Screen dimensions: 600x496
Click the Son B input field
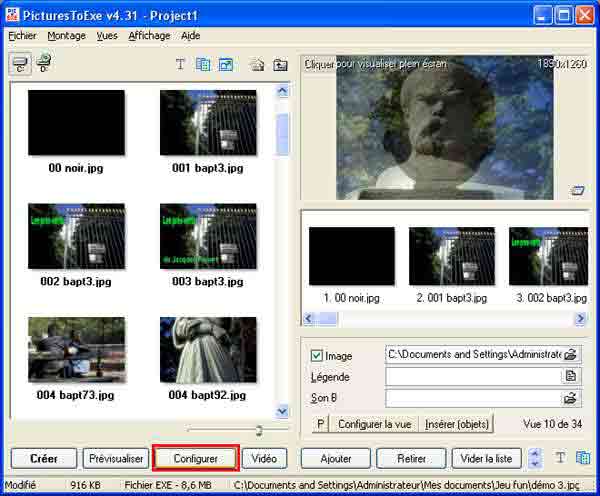pos(474,398)
